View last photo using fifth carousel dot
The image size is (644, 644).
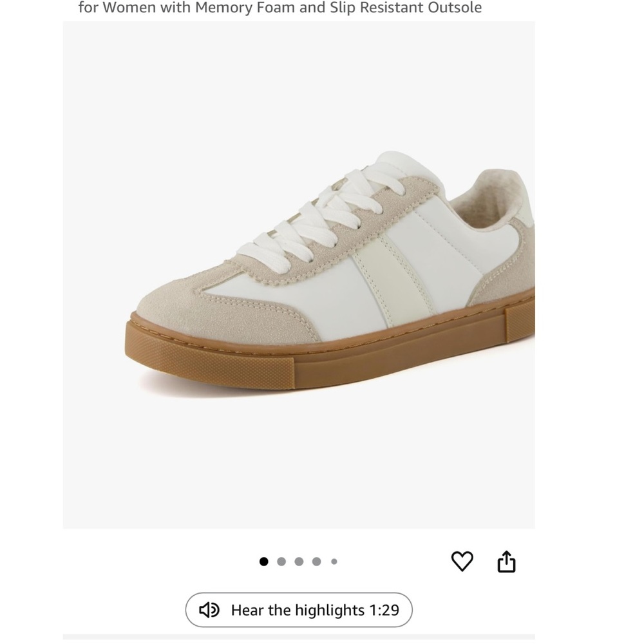334,560
